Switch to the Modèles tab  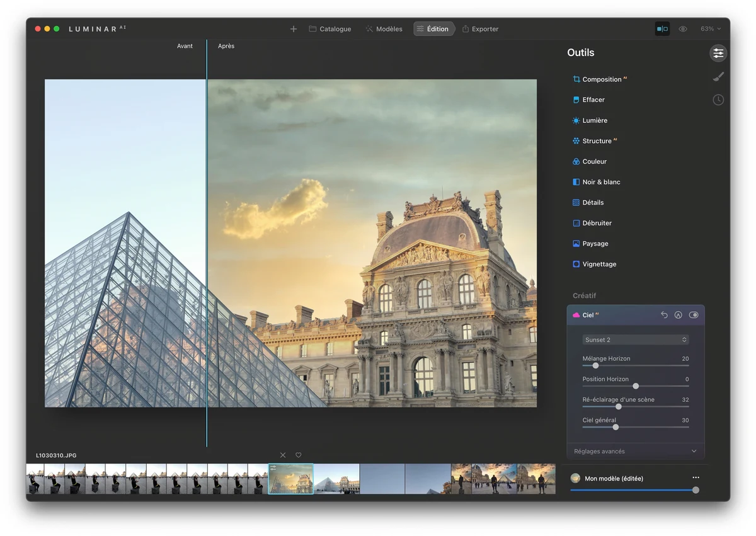click(384, 29)
